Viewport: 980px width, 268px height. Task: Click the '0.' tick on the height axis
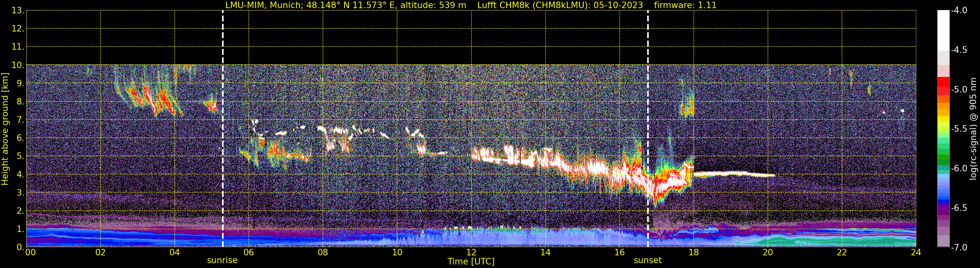pyautogui.click(x=20, y=247)
